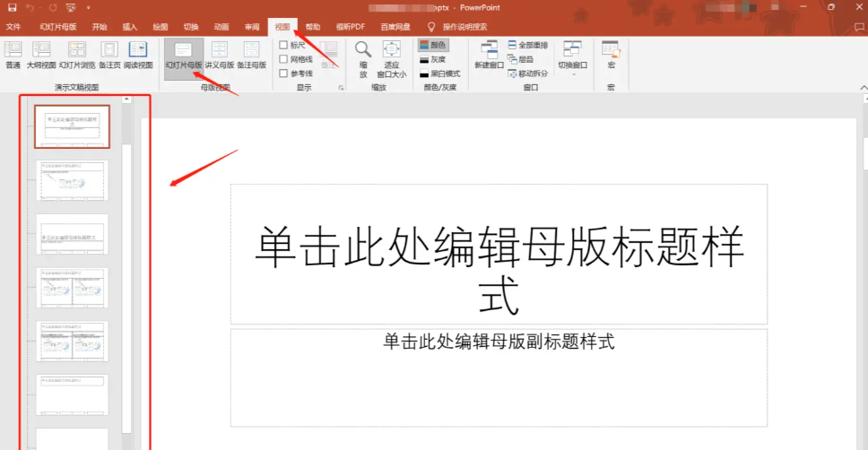The image size is (868, 450).
Task: Click the 宏 macros button
Action: 612,55
